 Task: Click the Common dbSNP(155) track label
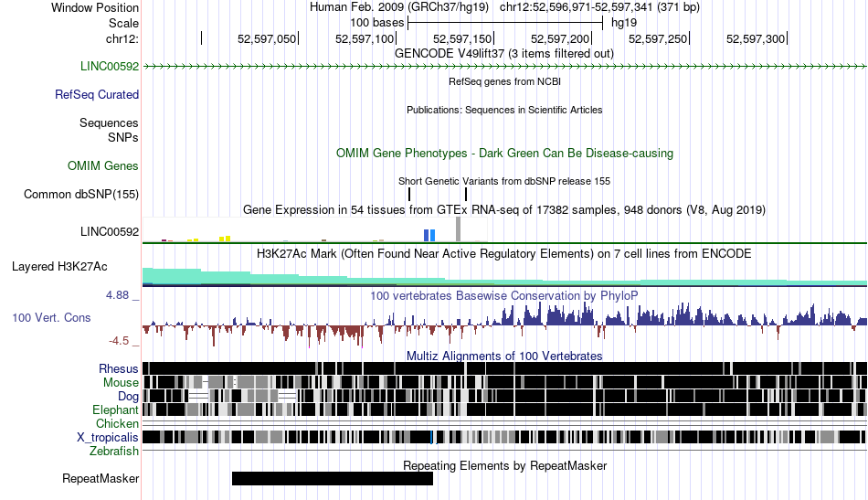pos(80,195)
